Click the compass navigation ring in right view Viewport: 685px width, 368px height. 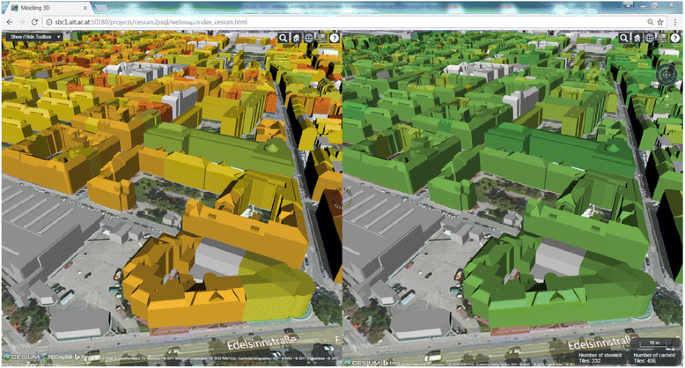[x=666, y=74]
